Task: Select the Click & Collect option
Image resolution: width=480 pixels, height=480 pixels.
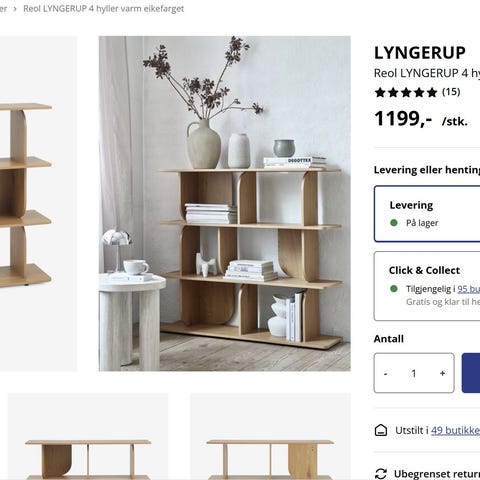Action: 427,286
